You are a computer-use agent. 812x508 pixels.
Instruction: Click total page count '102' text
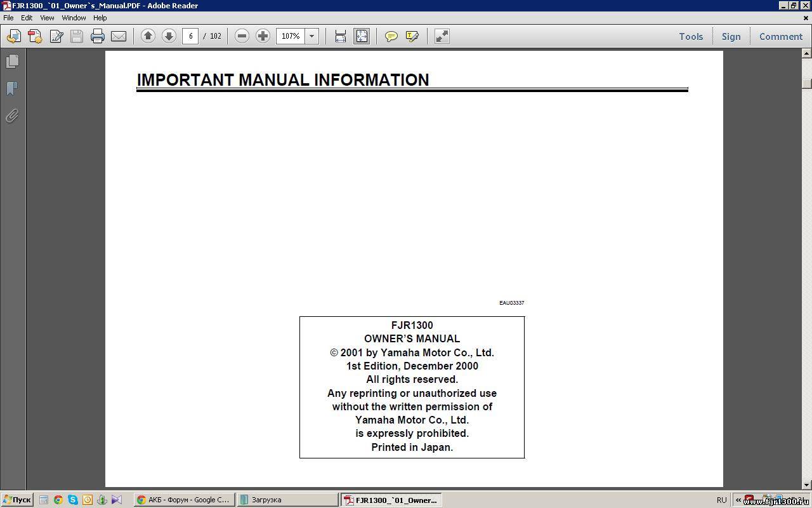[216, 36]
